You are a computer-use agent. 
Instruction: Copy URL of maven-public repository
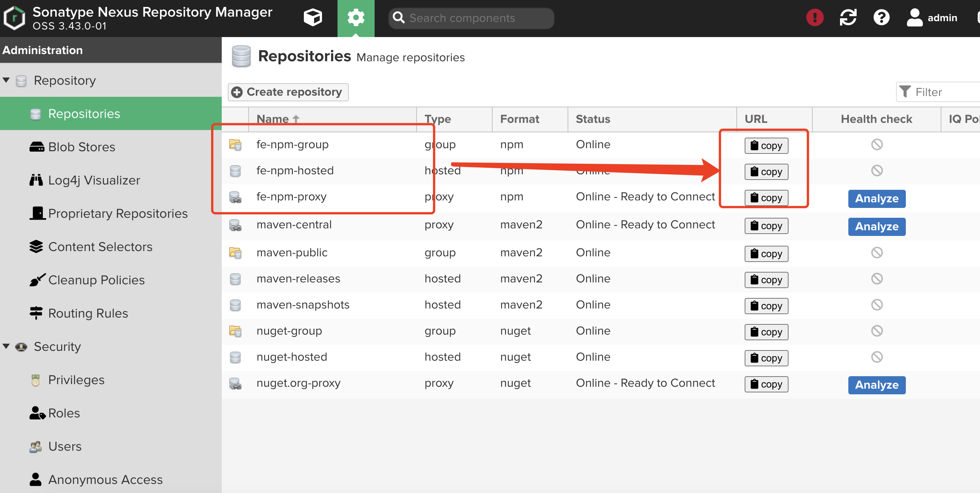click(766, 254)
